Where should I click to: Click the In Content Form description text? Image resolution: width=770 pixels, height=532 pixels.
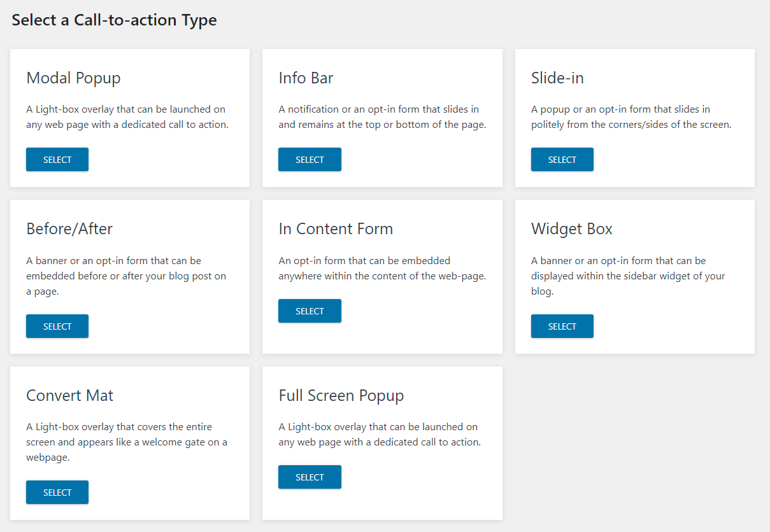point(382,269)
